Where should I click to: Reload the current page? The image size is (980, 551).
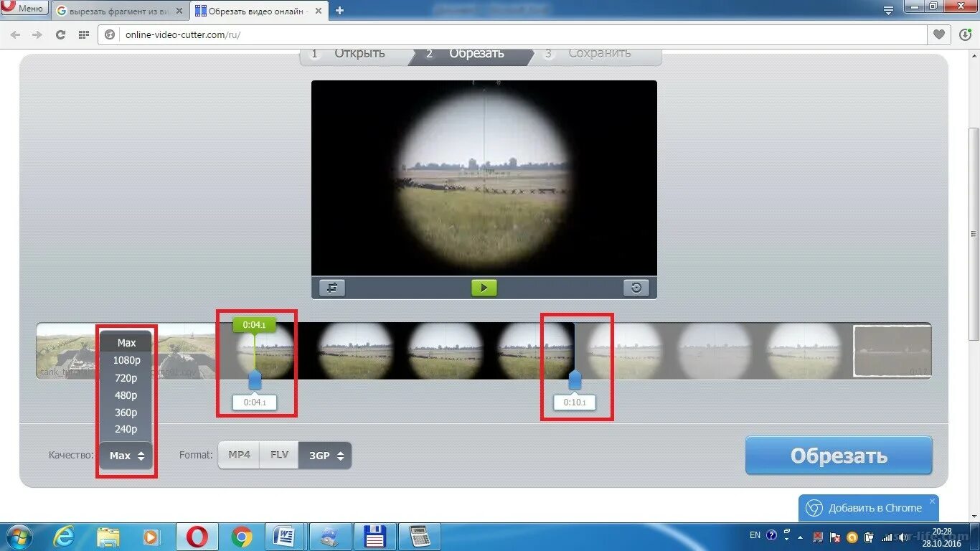(x=61, y=34)
